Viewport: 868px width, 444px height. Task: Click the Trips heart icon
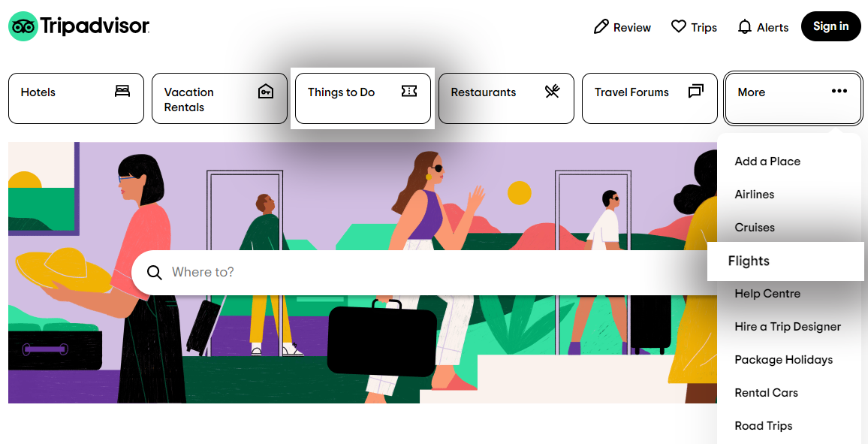click(679, 26)
